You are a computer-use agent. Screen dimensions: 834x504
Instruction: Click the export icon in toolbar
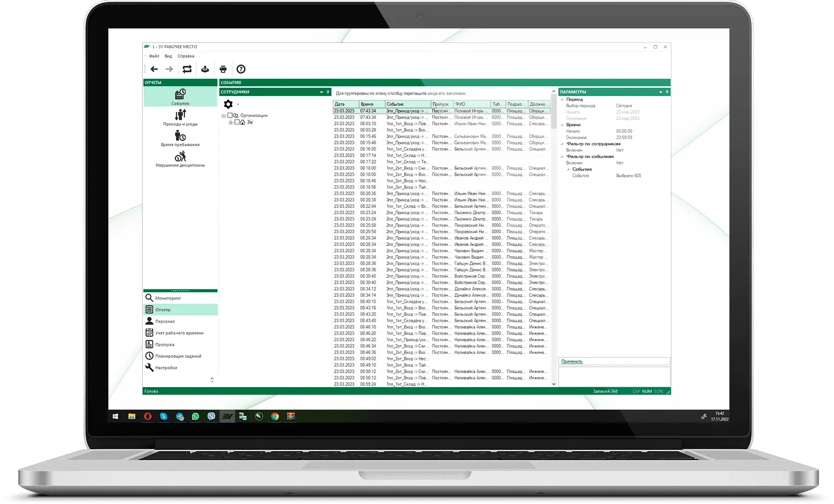(205, 69)
